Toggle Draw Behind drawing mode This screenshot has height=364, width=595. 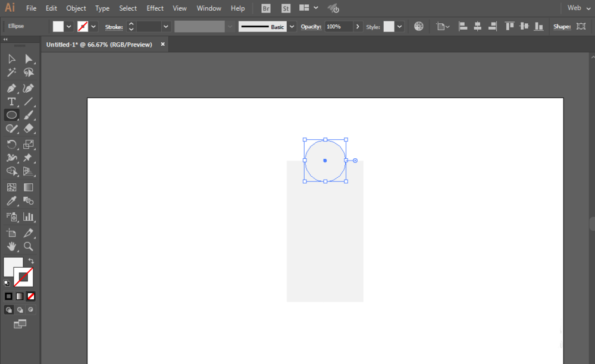coord(20,310)
